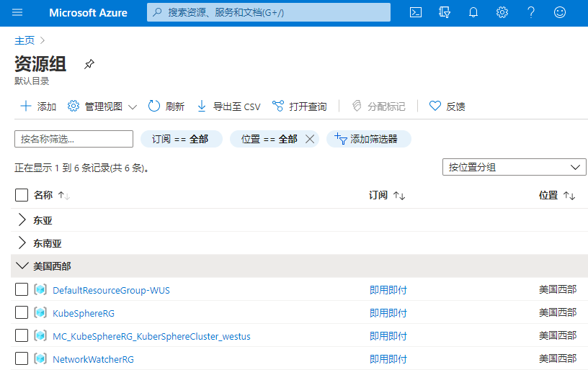Collapse the 美国西部 group

click(x=22, y=266)
